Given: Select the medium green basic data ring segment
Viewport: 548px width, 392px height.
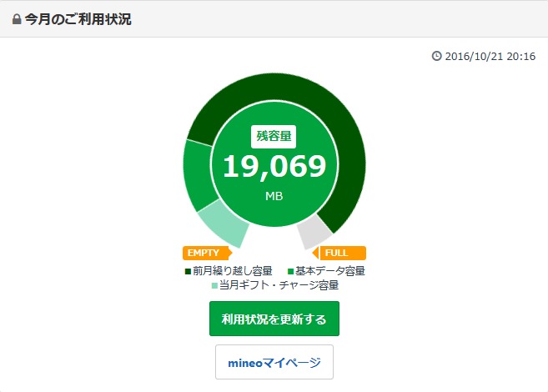Looking at the screenshot, I should tap(197, 173).
